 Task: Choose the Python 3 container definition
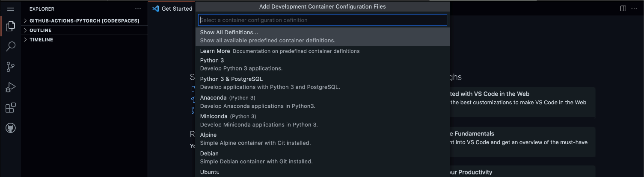coord(323,65)
